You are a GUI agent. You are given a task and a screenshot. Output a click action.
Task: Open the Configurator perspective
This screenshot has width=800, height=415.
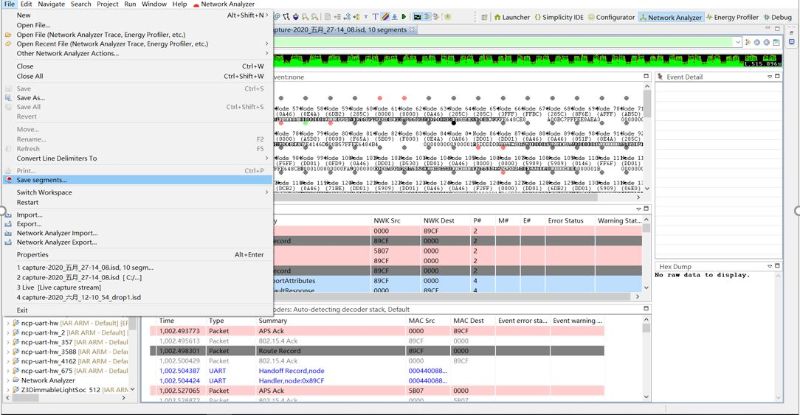611,17
